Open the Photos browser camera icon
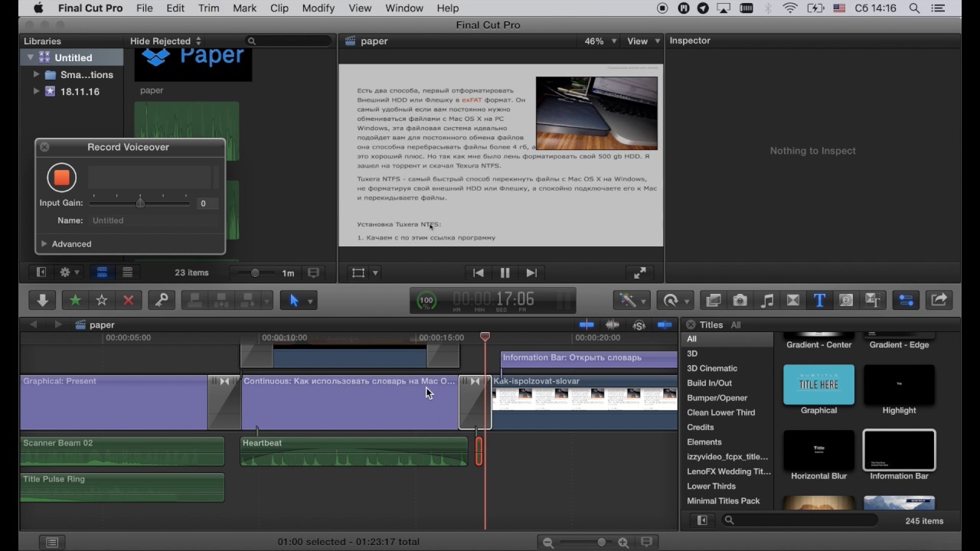This screenshot has width=980, height=551. tap(740, 301)
